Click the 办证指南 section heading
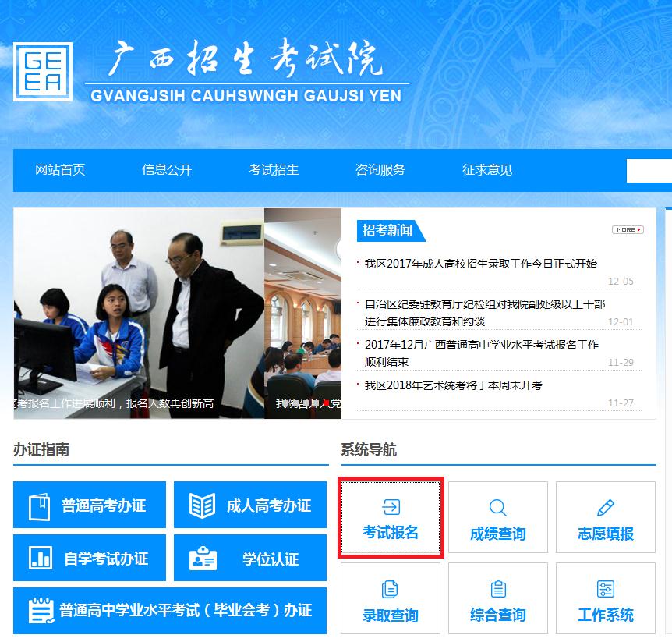 tap(41, 450)
